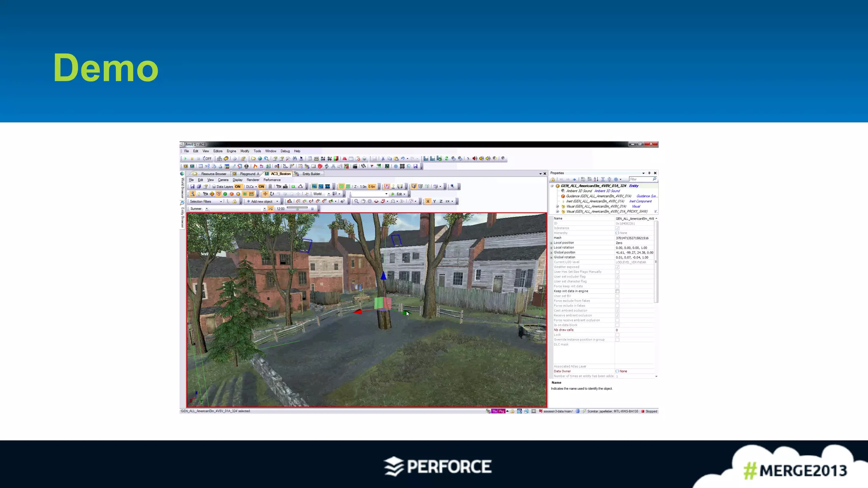Toggle Keep init data in engine checkbox
868x488 pixels.
(617, 291)
